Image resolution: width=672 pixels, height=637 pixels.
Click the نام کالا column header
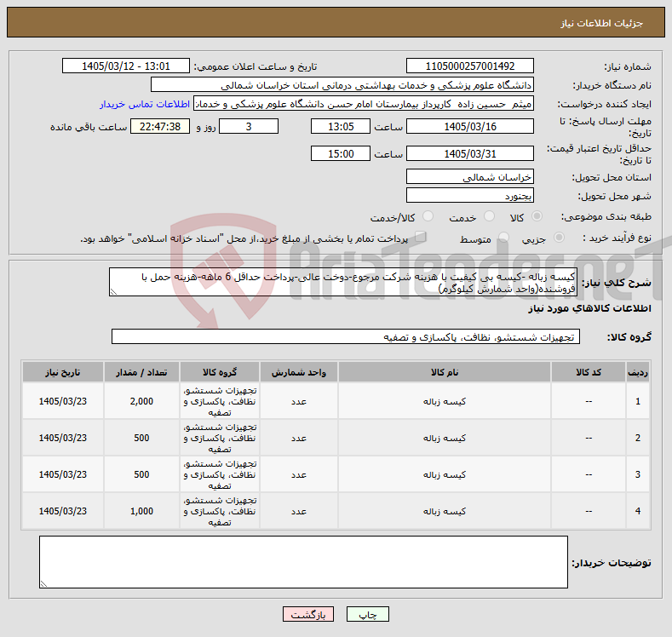point(445,372)
